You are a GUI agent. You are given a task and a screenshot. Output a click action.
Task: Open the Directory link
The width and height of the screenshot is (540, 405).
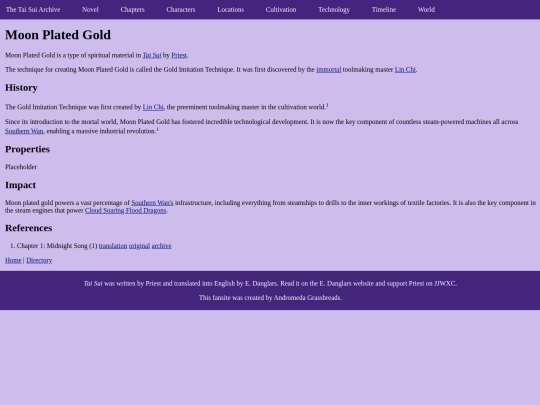coord(39,260)
